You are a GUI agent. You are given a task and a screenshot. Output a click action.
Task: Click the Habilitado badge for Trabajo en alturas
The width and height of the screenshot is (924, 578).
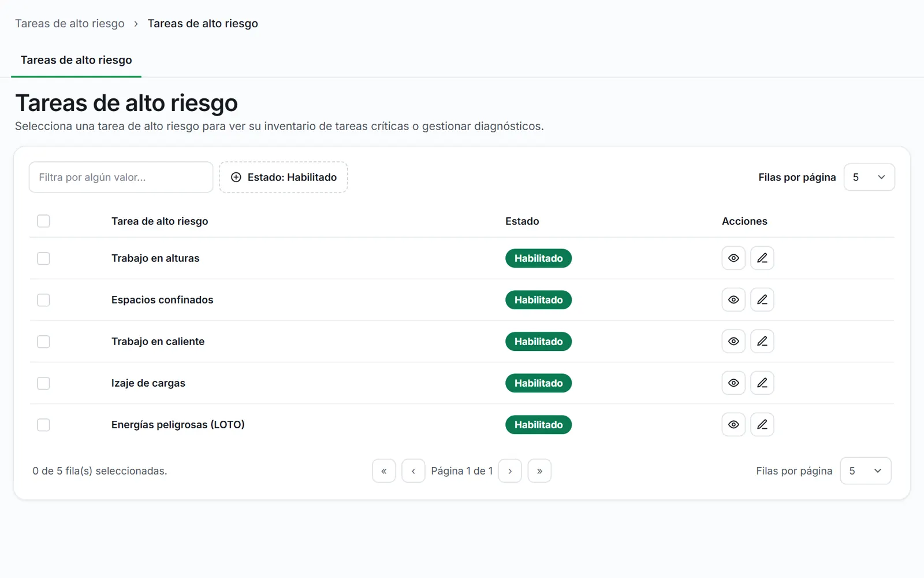click(x=539, y=258)
